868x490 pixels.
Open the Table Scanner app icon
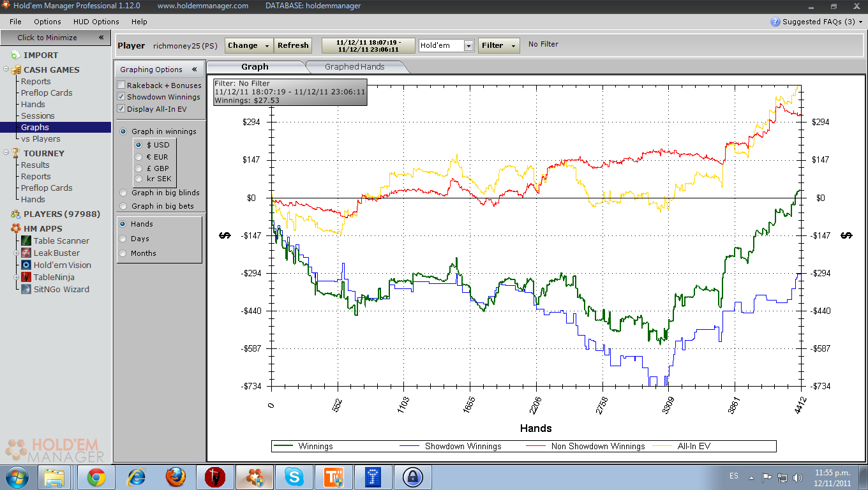tap(26, 241)
